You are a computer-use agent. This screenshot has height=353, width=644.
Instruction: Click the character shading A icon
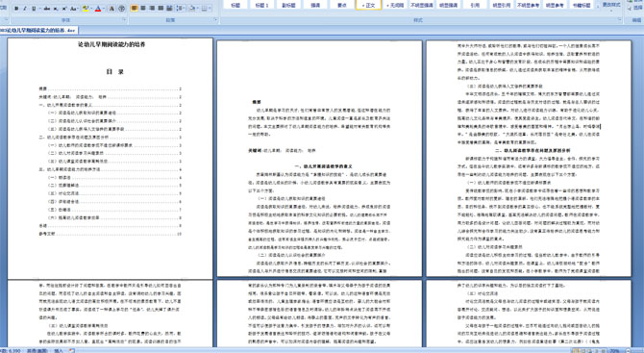tap(111, 9)
